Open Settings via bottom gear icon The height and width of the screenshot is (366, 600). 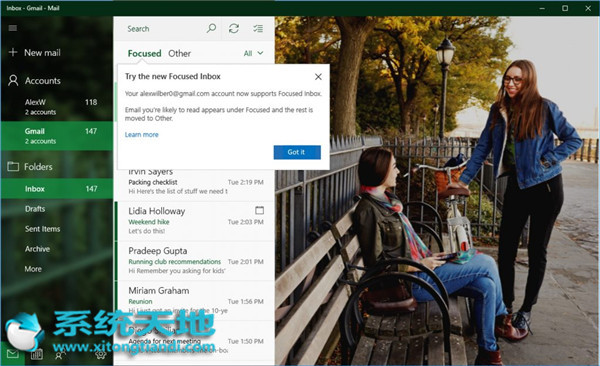101,355
